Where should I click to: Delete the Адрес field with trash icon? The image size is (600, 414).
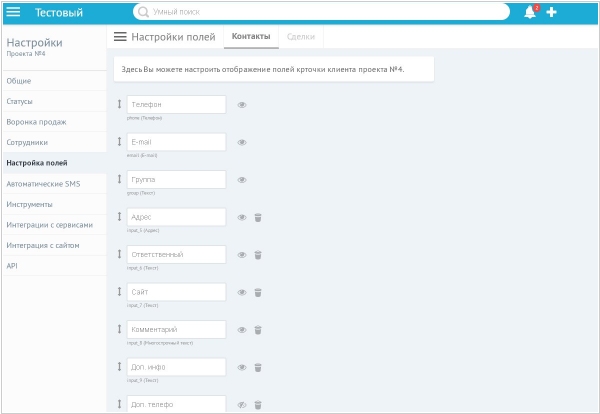pyautogui.click(x=258, y=217)
